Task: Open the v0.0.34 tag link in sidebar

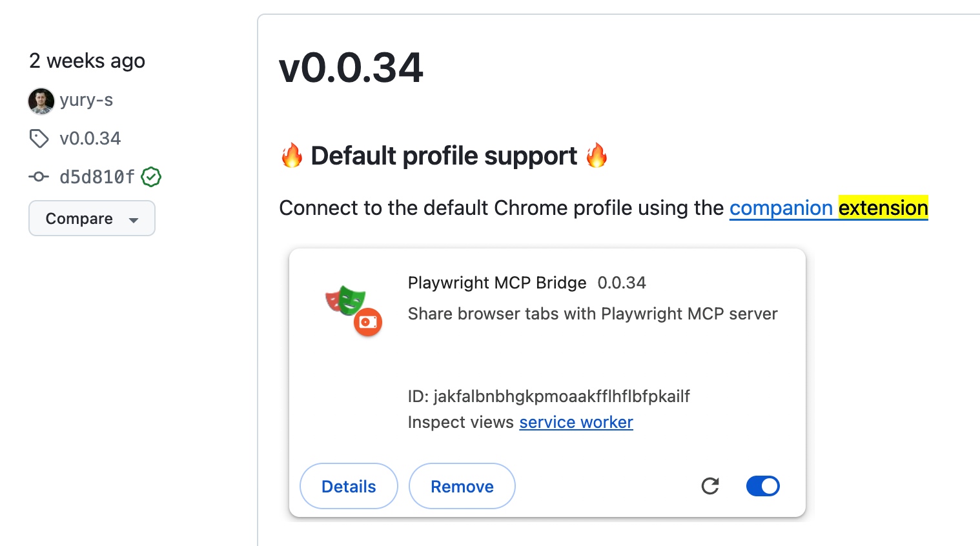Action: tap(90, 138)
